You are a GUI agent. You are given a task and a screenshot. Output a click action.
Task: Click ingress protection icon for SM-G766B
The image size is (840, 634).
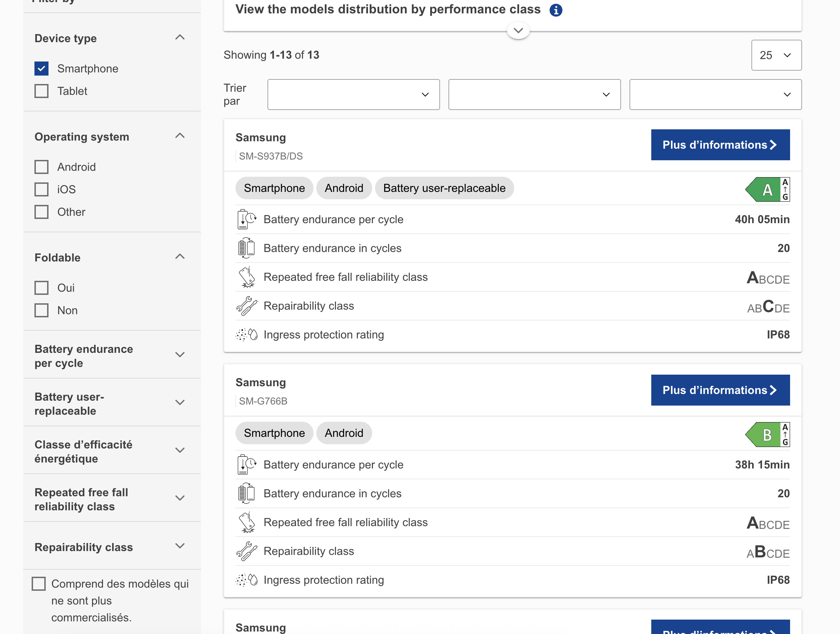[246, 580]
